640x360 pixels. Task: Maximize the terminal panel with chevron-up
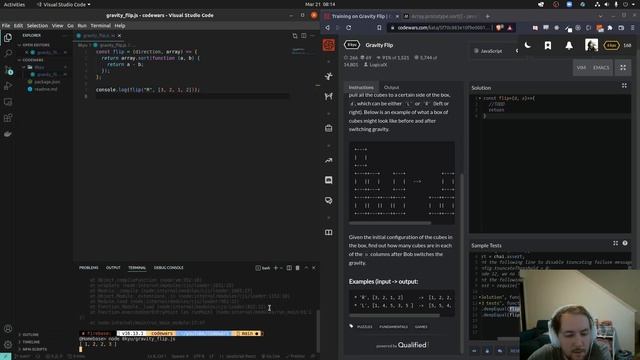[306, 268]
